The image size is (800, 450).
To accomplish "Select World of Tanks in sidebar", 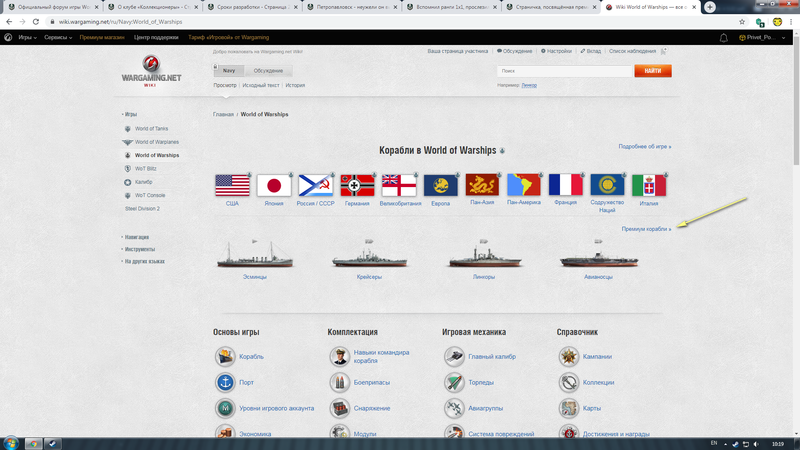I will (151, 129).
